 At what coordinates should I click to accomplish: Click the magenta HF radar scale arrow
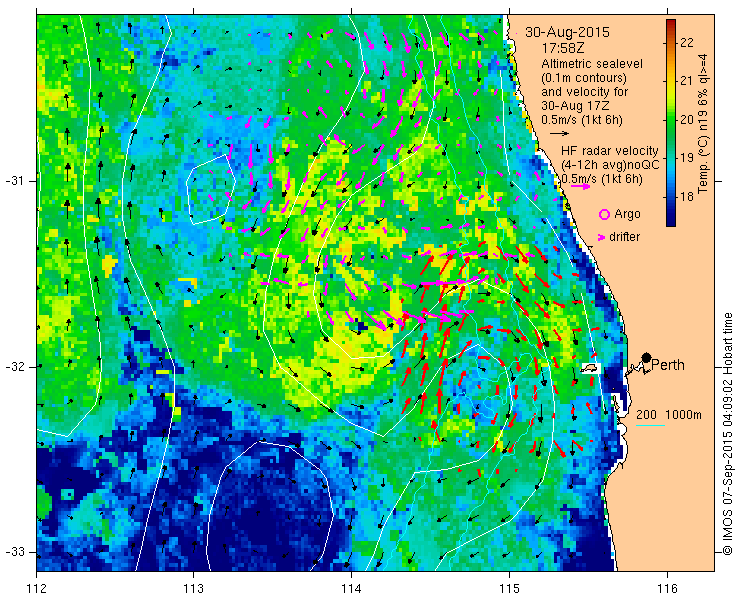tap(580, 186)
